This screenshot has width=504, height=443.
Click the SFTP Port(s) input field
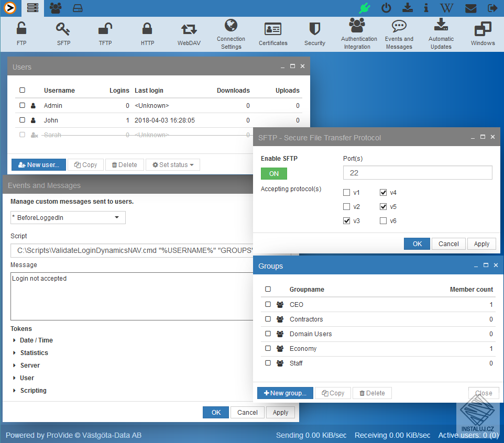click(418, 173)
